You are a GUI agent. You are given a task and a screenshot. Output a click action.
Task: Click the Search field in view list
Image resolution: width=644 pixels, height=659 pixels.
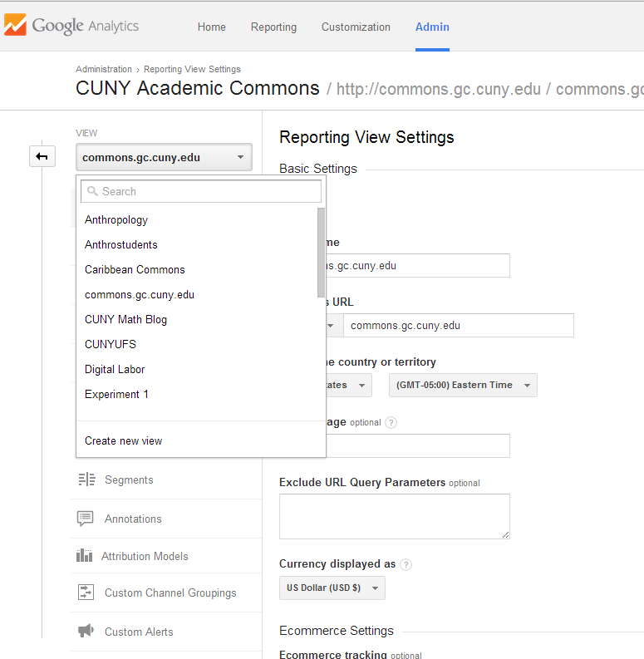(x=201, y=191)
